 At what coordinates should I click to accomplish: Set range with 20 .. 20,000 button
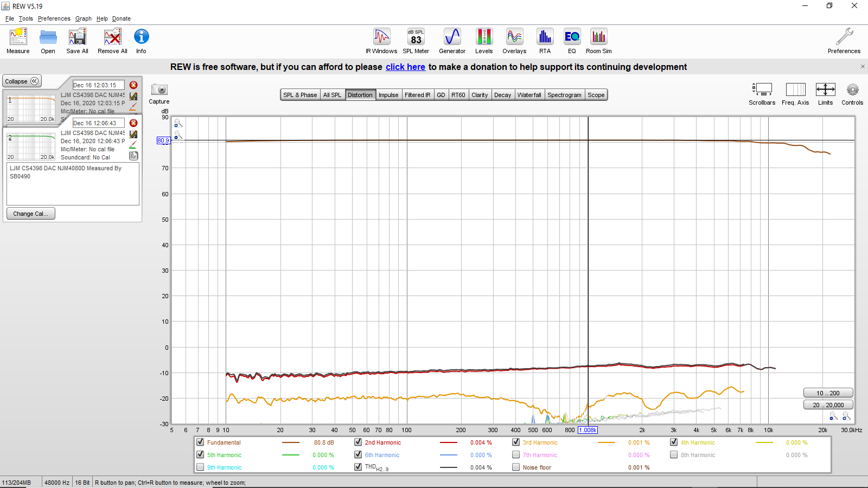(x=828, y=405)
